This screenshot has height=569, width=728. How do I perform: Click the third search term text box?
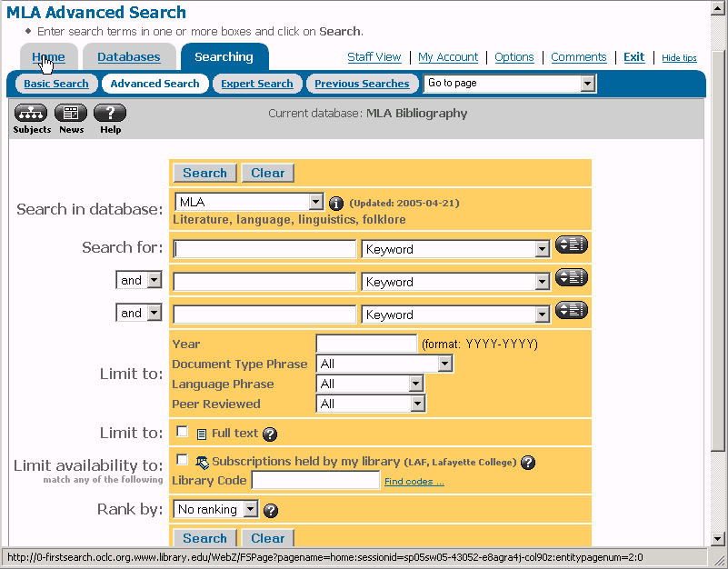(x=264, y=314)
